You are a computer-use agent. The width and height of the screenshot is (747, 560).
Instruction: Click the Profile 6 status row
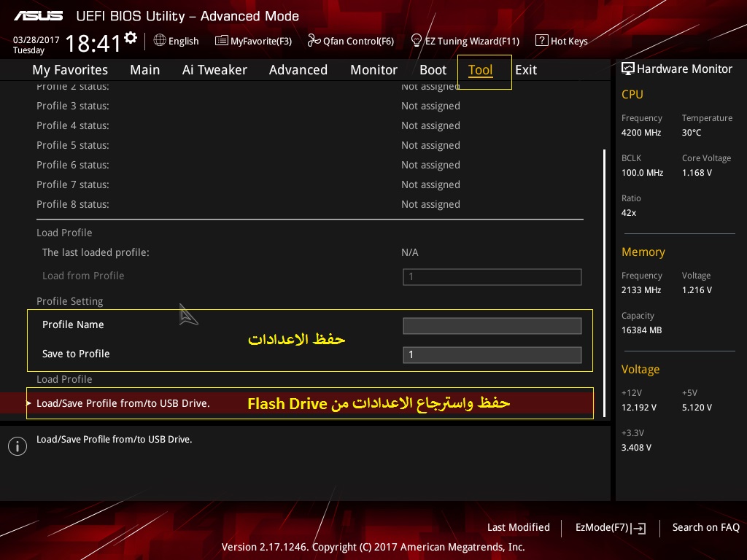73,165
